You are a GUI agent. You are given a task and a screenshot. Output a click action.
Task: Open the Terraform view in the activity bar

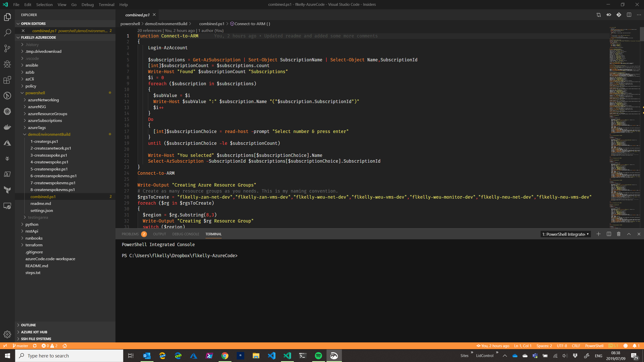click(x=7, y=190)
